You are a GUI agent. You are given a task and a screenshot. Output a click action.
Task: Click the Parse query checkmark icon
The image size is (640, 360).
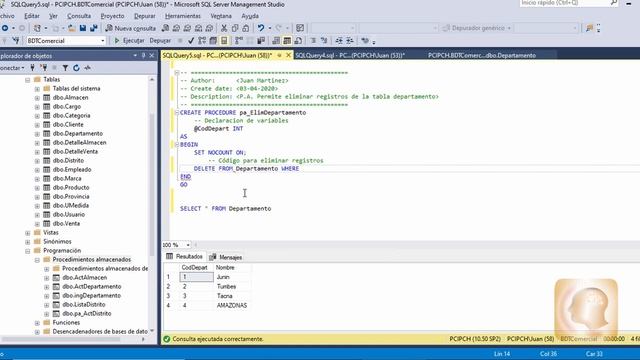click(191, 40)
